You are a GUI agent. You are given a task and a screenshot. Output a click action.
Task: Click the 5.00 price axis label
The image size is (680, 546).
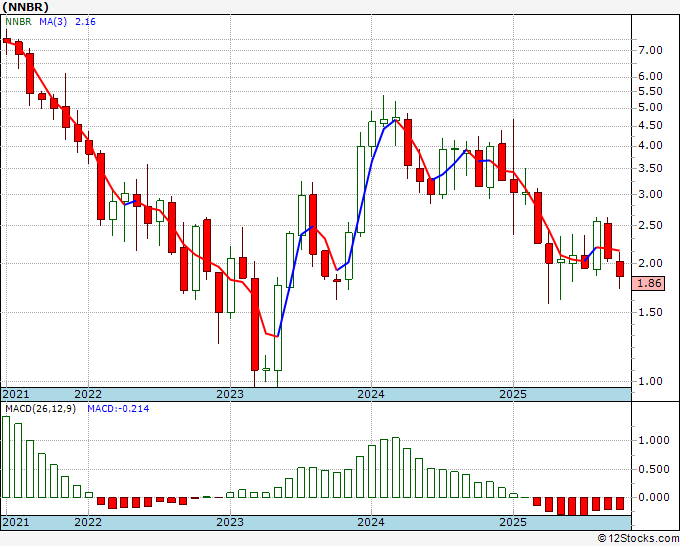pyautogui.click(x=650, y=108)
